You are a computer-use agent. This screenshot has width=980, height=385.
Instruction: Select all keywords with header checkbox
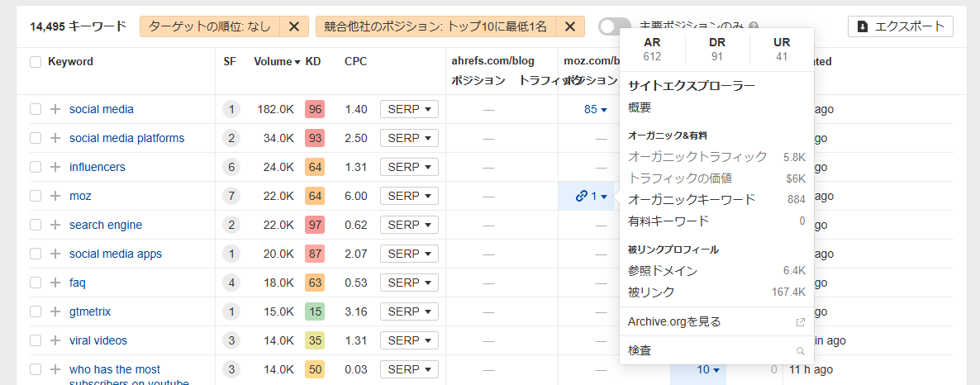tap(36, 62)
